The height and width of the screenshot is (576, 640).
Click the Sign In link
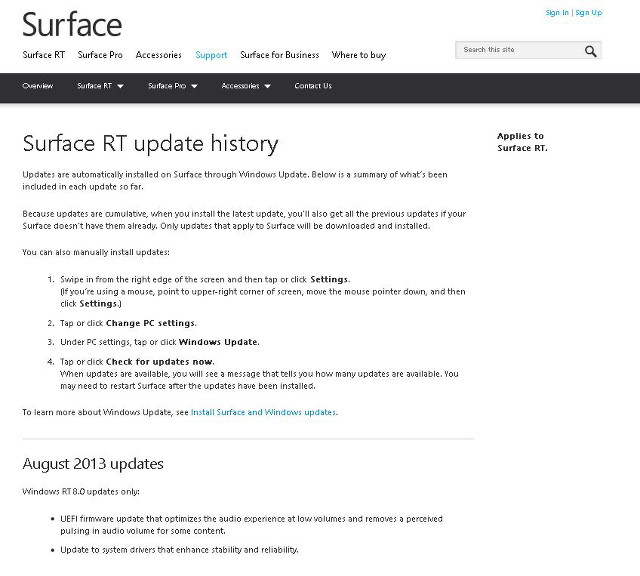pyautogui.click(x=557, y=13)
